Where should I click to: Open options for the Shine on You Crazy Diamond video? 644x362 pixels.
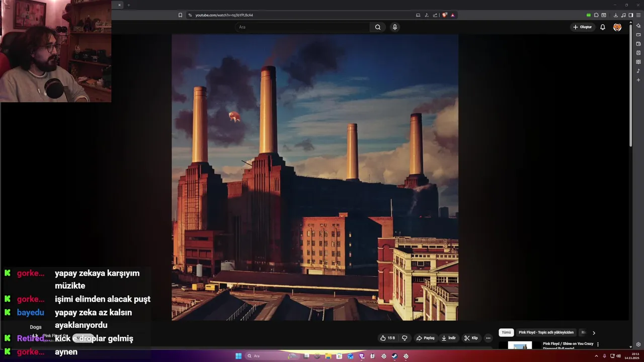(598, 344)
